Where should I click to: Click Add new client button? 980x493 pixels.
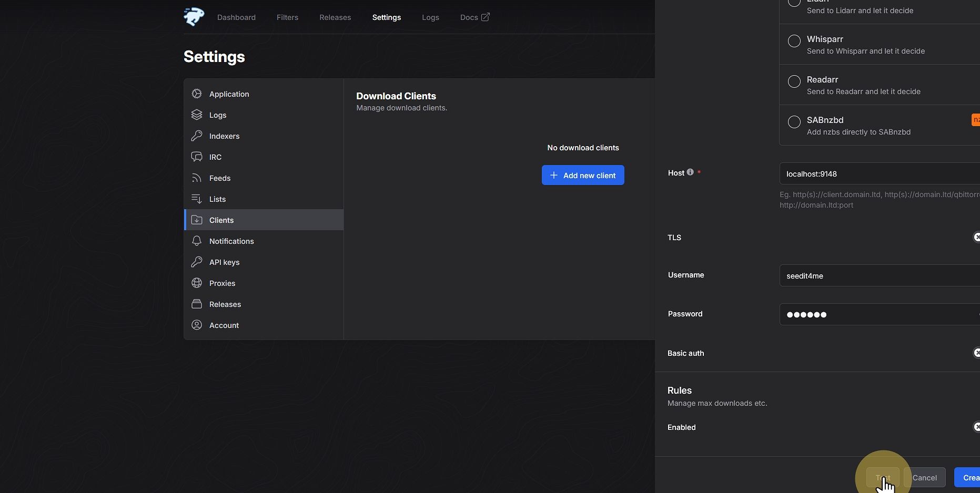(583, 175)
